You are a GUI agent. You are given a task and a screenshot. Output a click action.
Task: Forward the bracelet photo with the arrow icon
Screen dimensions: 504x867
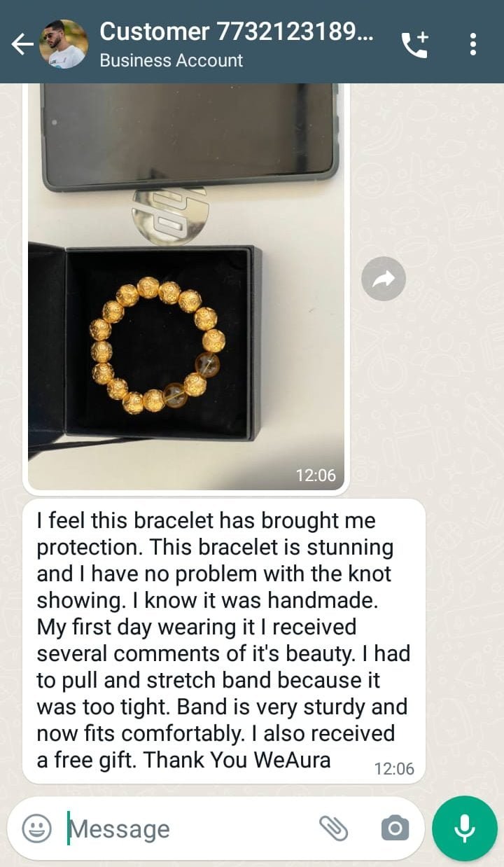click(x=384, y=279)
